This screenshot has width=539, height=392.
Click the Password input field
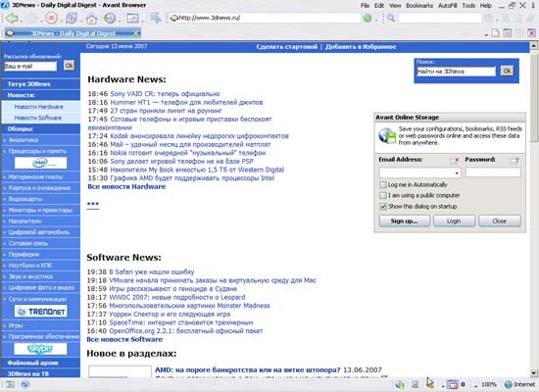pos(493,172)
